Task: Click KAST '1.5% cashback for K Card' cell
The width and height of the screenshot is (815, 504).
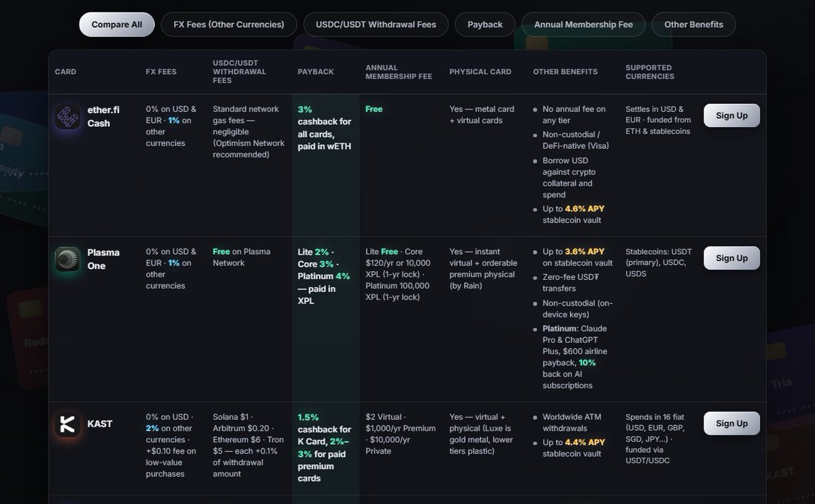Action: (x=325, y=448)
